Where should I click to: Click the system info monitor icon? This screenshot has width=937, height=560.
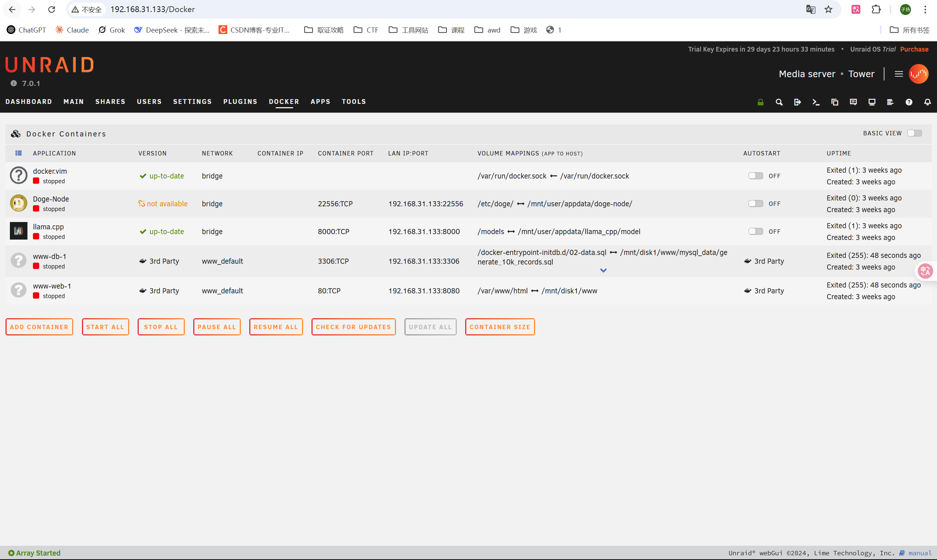(872, 102)
